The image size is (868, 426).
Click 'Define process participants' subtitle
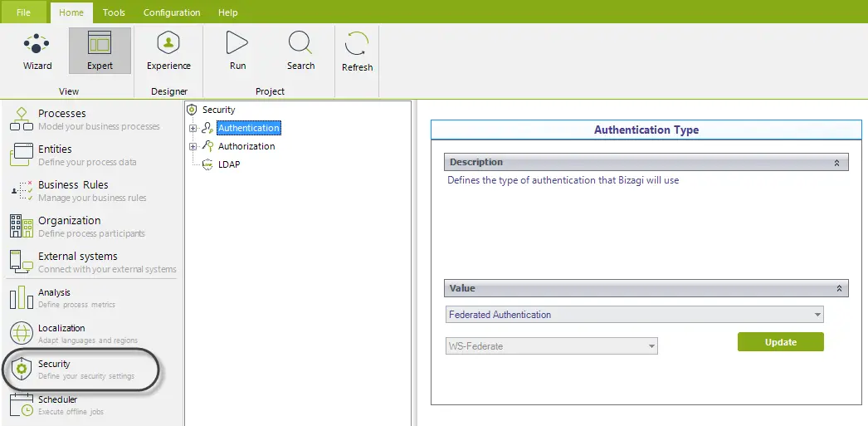pyautogui.click(x=91, y=234)
